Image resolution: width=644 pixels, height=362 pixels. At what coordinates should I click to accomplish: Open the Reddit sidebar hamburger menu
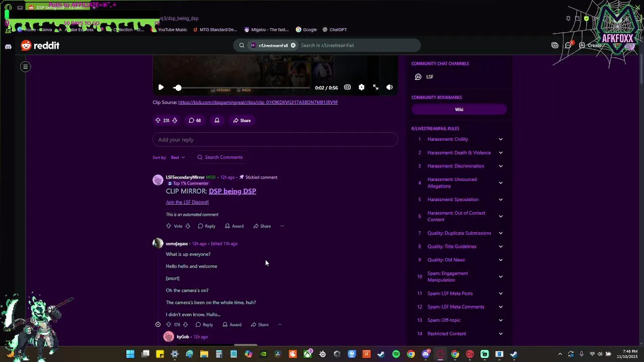click(25, 66)
